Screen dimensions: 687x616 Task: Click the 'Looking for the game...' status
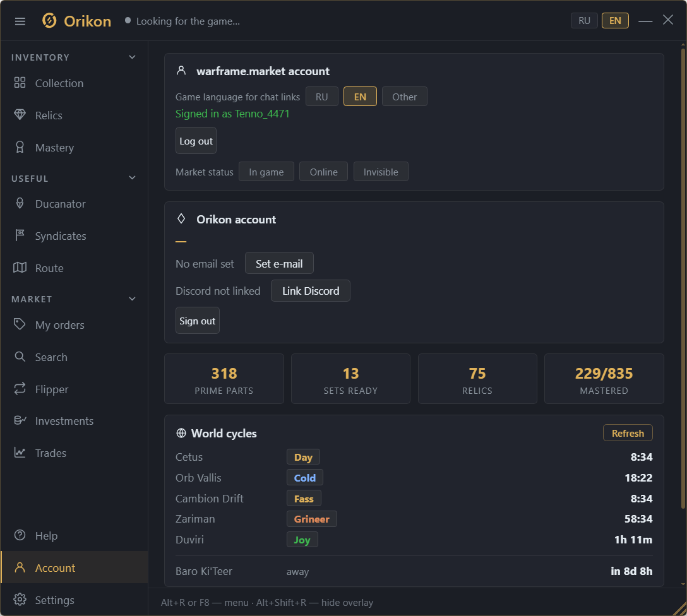pos(188,21)
